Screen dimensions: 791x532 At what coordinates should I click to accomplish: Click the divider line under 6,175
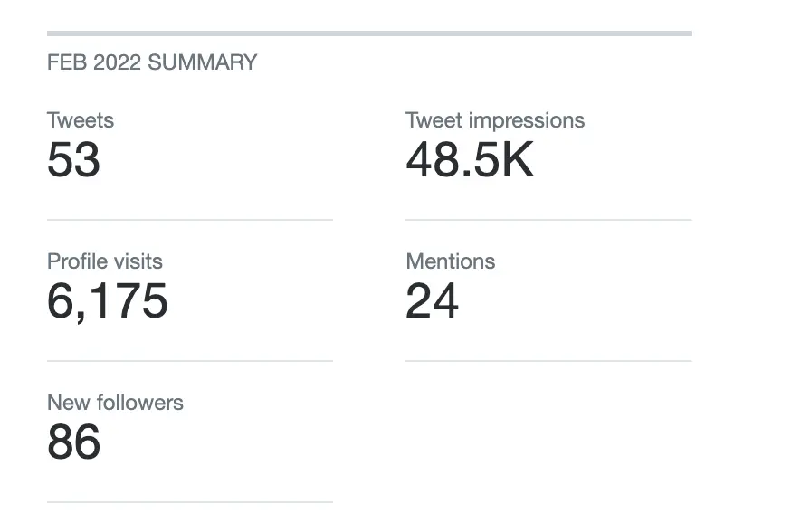(190, 361)
